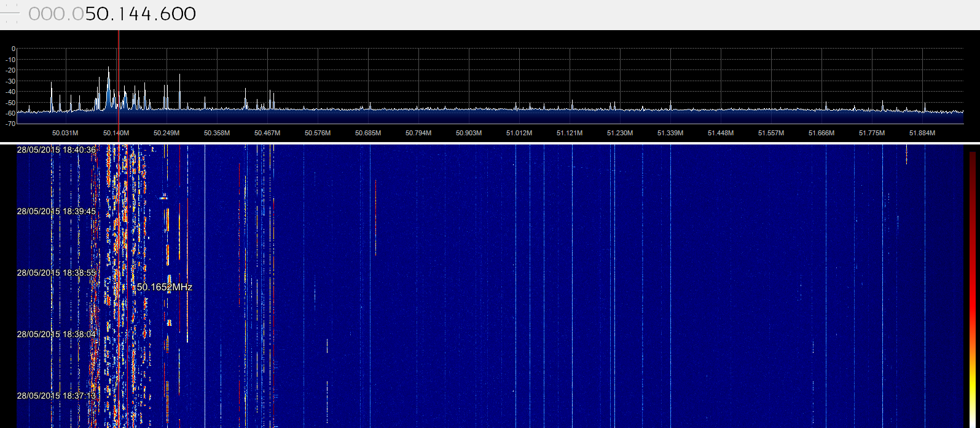
Task: Click the waterfall color gradient bar
Action: click(x=972, y=289)
